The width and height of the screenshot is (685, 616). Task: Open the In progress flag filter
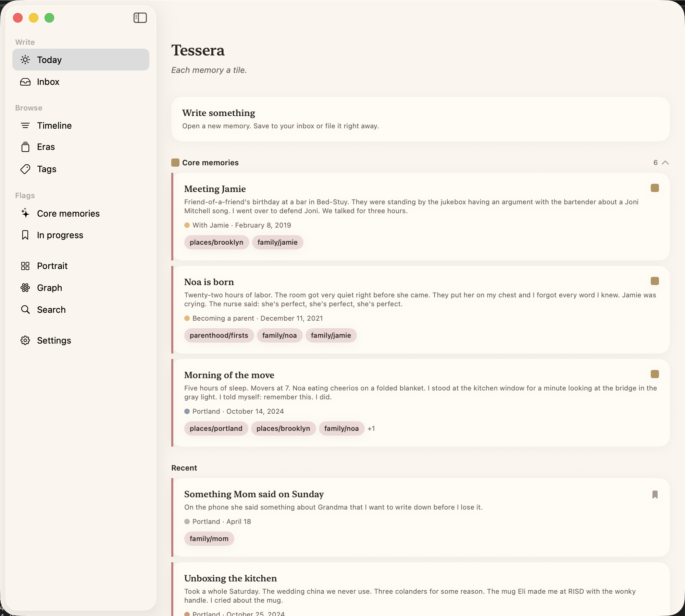60,235
